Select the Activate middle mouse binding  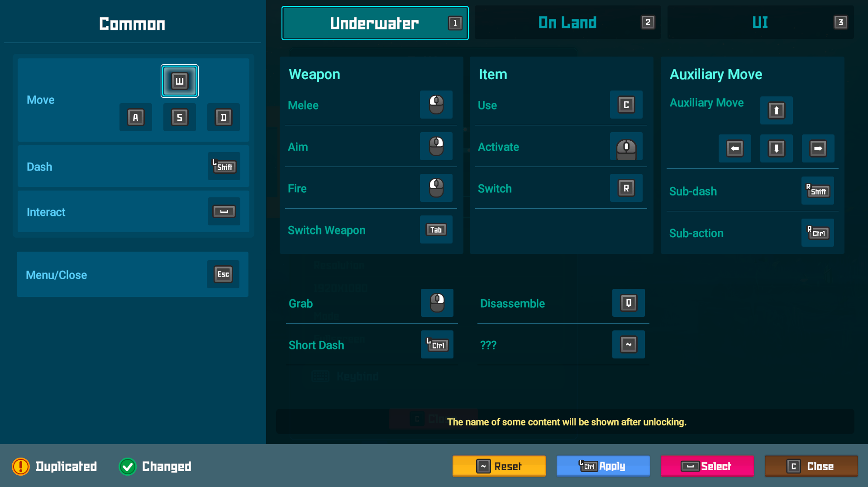pos(626,147)
